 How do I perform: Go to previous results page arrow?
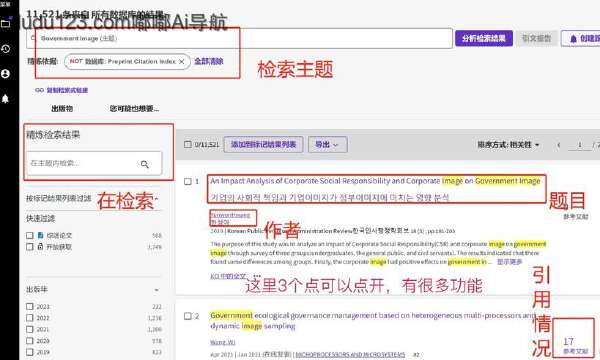pyautogui.click(x=559, y=145)
